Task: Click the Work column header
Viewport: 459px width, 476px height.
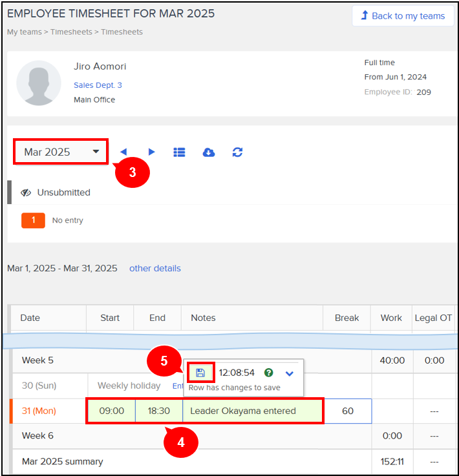Action: [x=391, y=318]
